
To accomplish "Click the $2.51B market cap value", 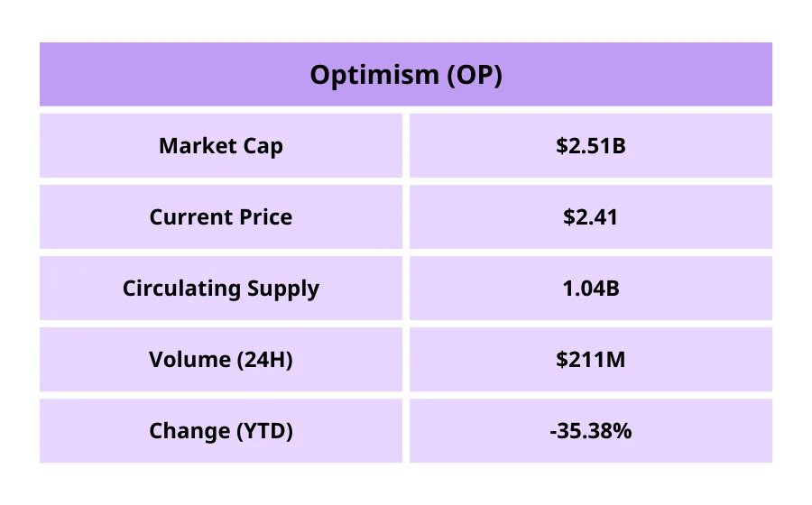I will pyautogui.click(x=591, y=145).
